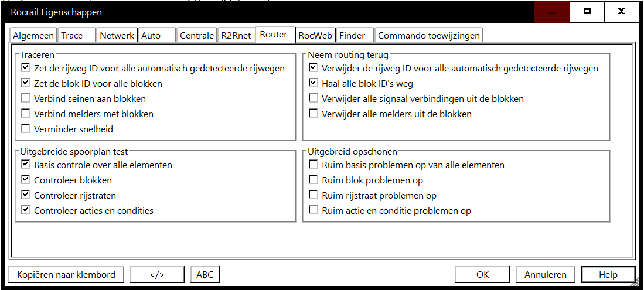
Task: Enable 'Verbind seinen aan blokken' checkbox
Action: tap(26, 99)
